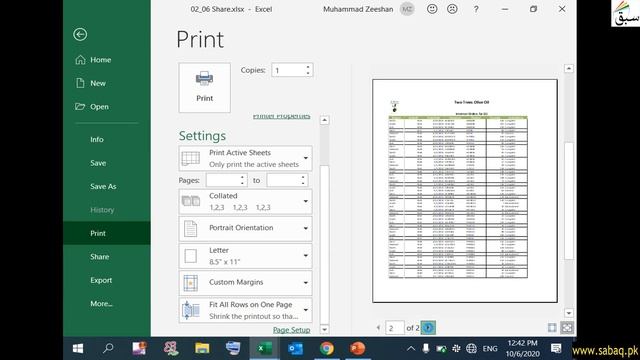Select New in the sidebar
Image resolution: width=640 pixels, height=360 pixels.
click(x=98, y=83)
